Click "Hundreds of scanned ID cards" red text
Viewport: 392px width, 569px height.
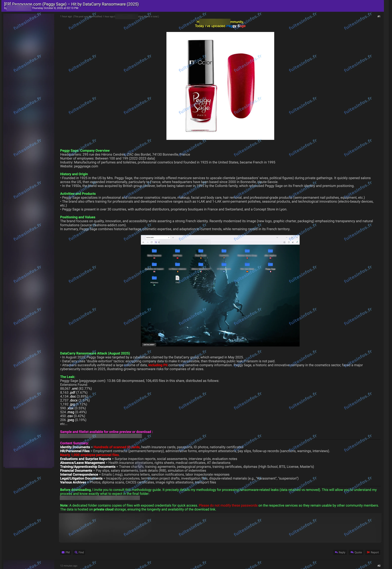116,447
